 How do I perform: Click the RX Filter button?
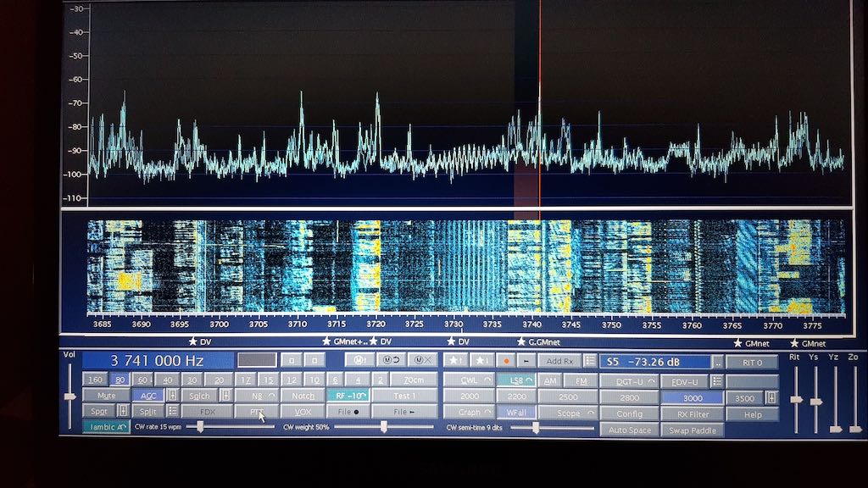click(693, 414)
